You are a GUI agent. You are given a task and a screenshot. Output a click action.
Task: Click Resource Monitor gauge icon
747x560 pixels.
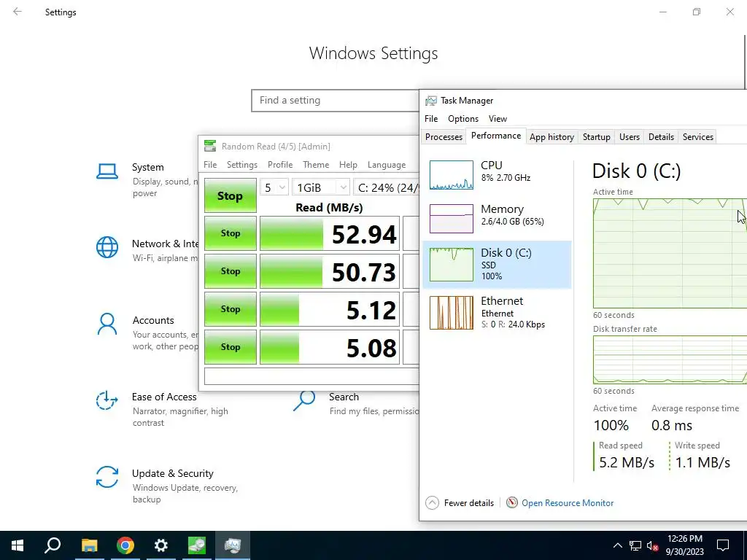[511, 503]
